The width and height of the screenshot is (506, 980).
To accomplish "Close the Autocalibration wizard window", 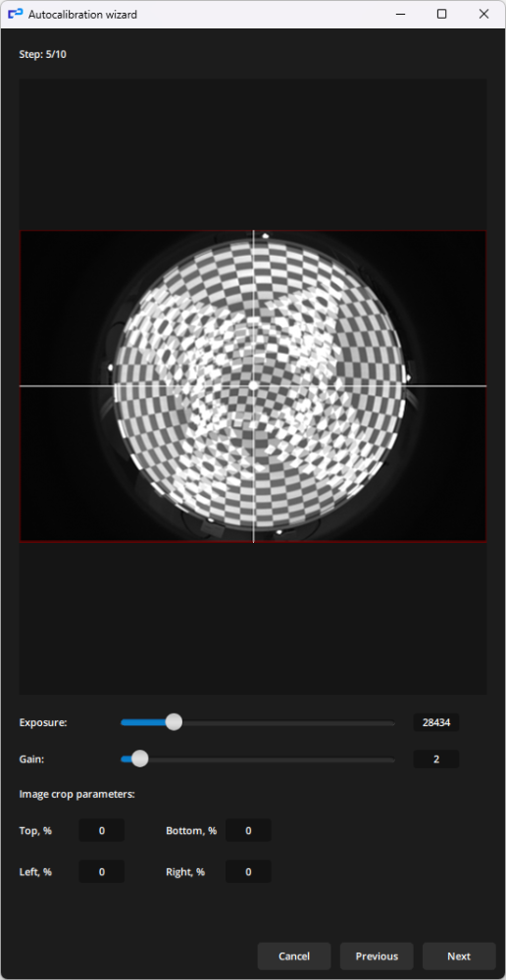I will [x=483, y=14].
